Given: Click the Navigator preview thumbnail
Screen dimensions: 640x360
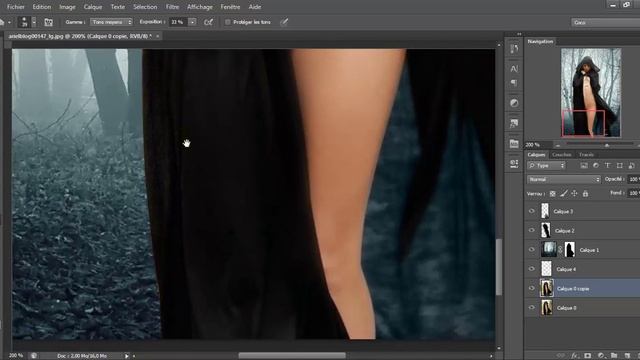Looking at the screenshot, I should coord(591,93).
